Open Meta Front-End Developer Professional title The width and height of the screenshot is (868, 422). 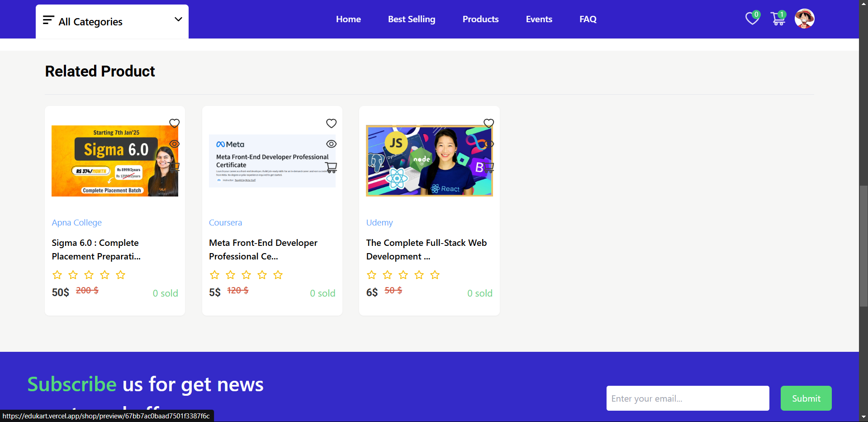(x=263, y=249)
